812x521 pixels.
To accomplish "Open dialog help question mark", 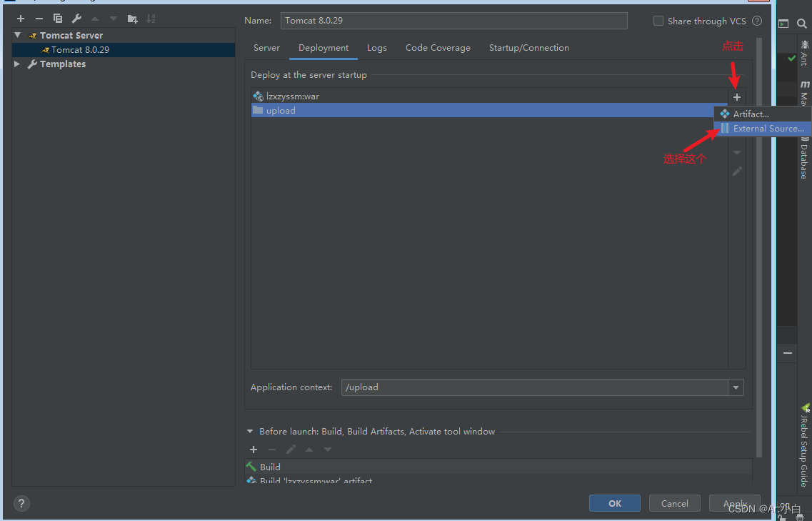I will (21, 503).
